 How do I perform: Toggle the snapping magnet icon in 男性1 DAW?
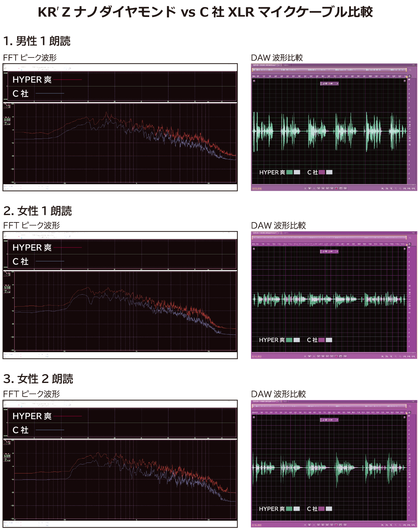(409, 76)
